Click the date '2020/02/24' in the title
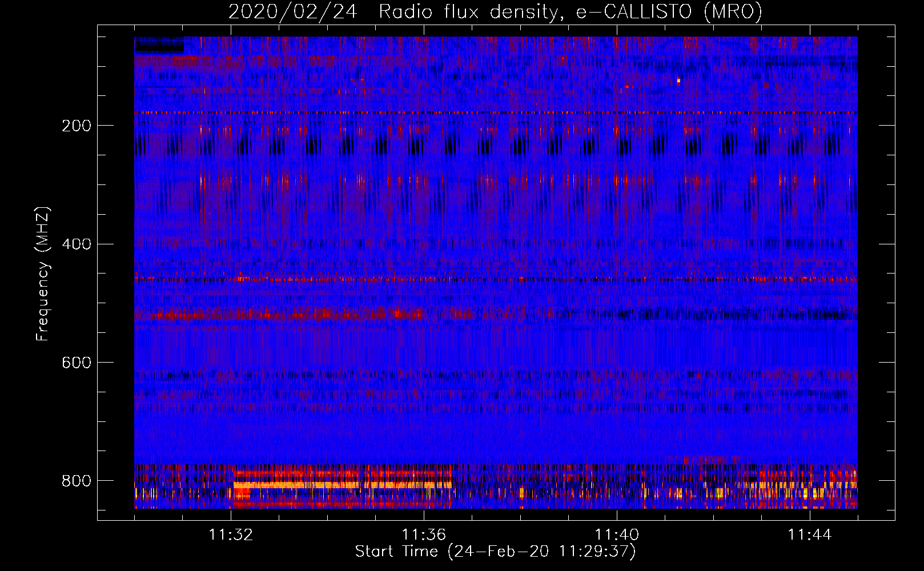The height and width of the screenshot is (571, 924). pos(293,12)
